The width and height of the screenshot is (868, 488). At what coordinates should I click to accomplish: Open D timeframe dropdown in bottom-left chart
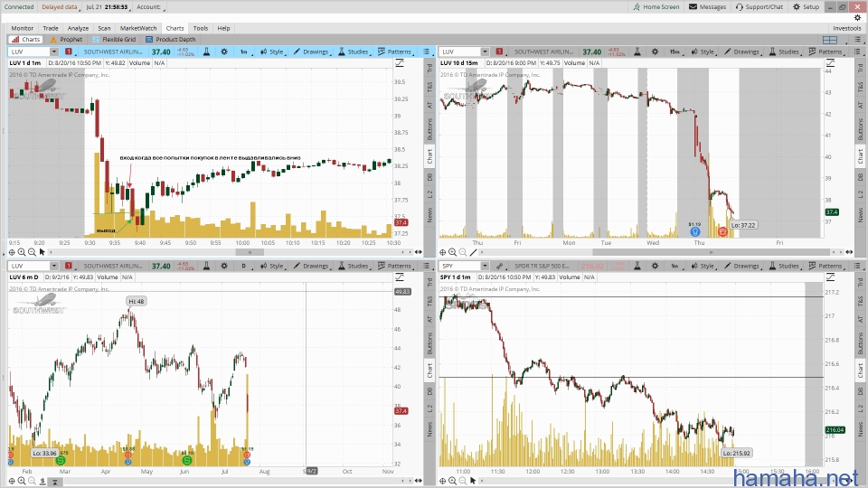(x=244, y=266)
